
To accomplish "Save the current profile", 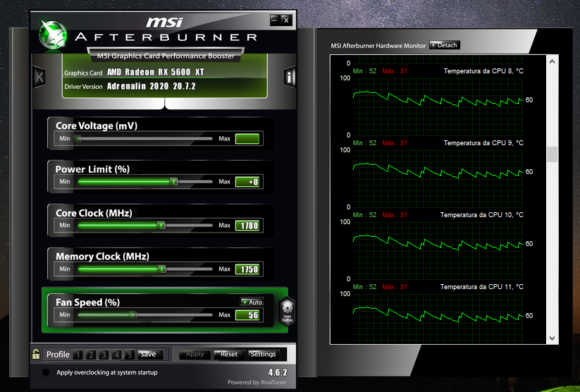I will pos(149,354).
